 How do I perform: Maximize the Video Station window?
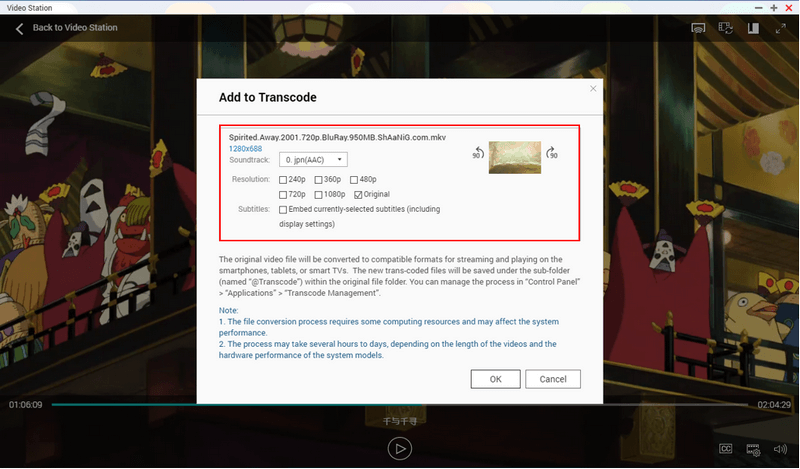pos(774,8)
